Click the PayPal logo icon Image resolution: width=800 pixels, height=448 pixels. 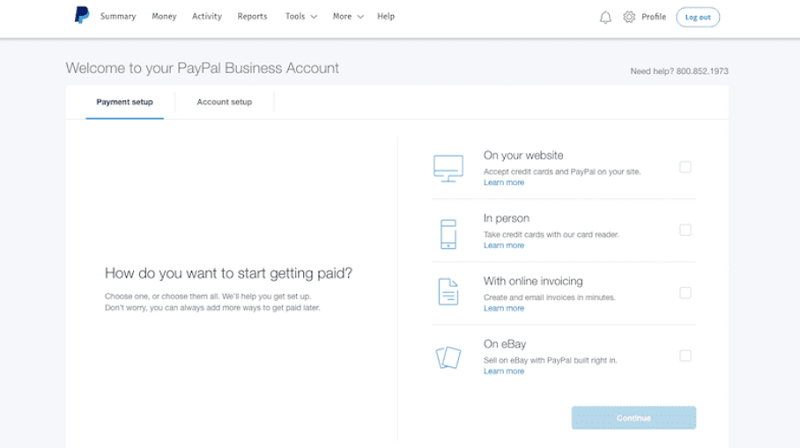82,15
